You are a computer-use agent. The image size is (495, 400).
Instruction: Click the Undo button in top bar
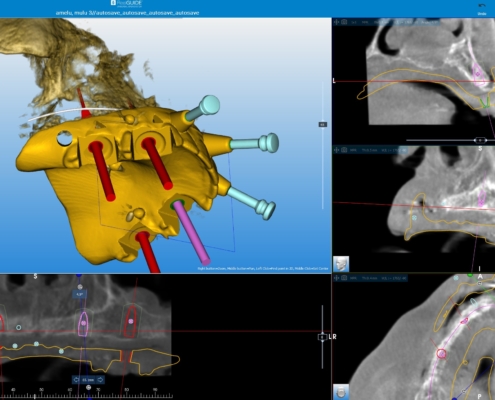coord(482,9)
